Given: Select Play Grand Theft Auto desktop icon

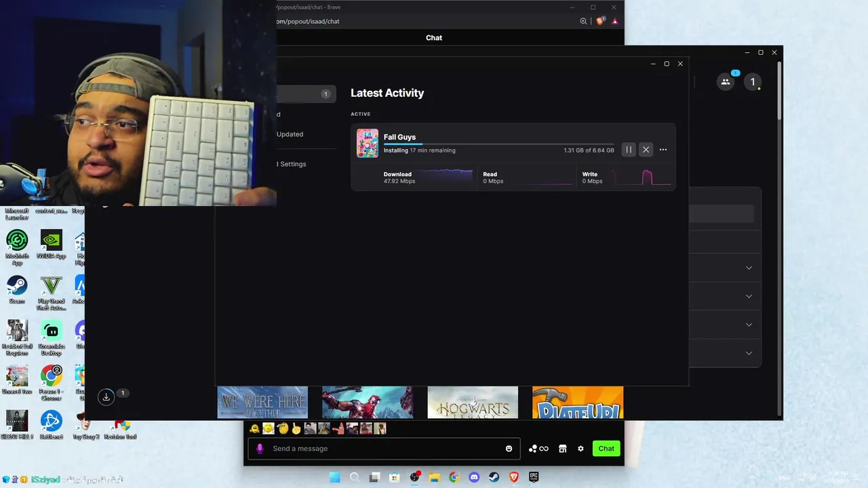Looking at the screenshot, I should [51, 293].
